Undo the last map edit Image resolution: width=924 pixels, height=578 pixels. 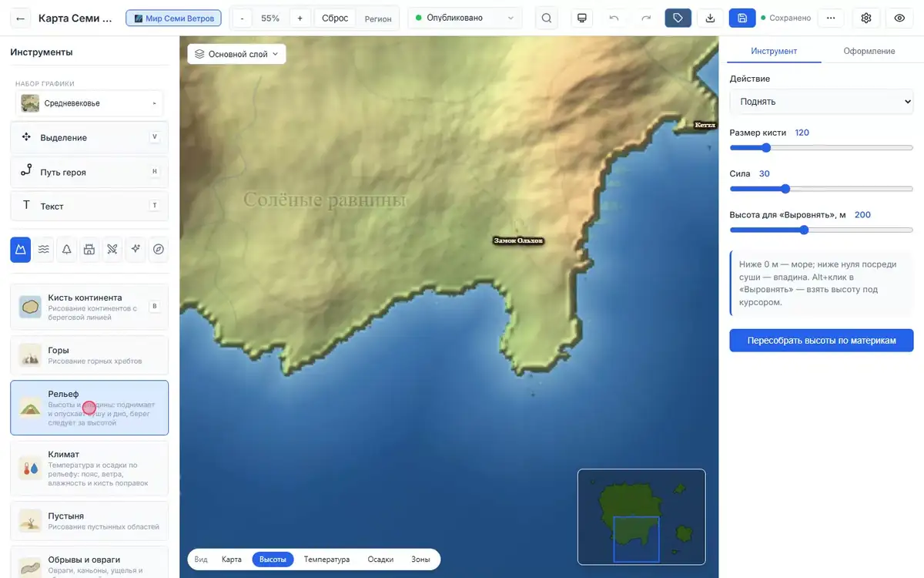pos(614,18)
